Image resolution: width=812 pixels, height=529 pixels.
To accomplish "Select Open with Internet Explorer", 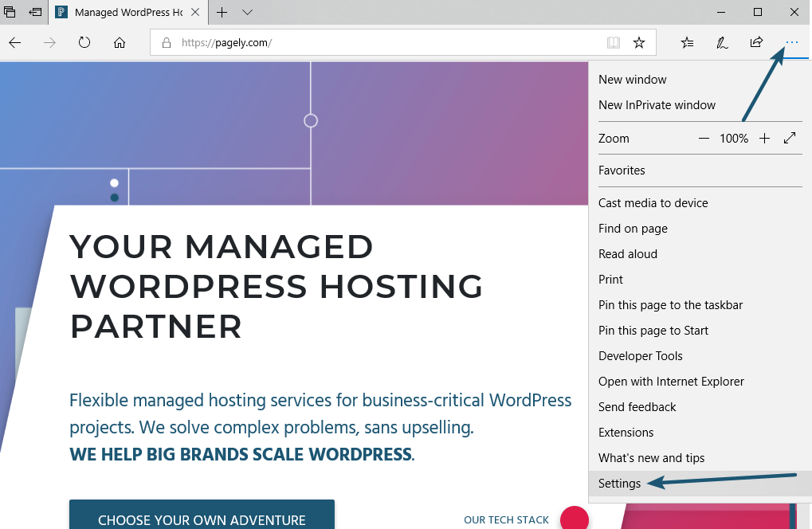I will click(x=700, y=381).
